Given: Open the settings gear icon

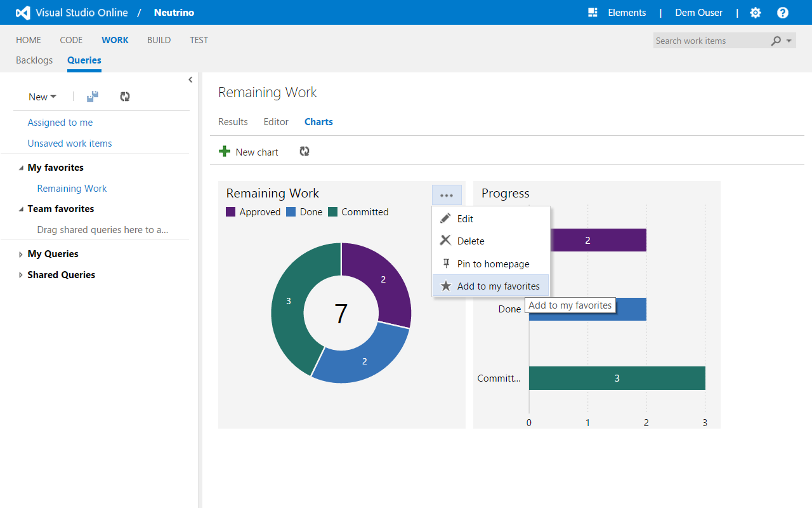Looking at the screenshot, I should coord(755,13).
